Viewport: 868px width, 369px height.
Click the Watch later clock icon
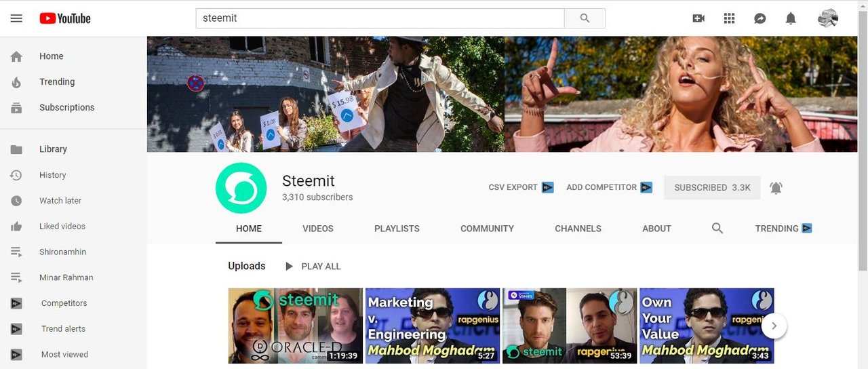coord(16,201)
